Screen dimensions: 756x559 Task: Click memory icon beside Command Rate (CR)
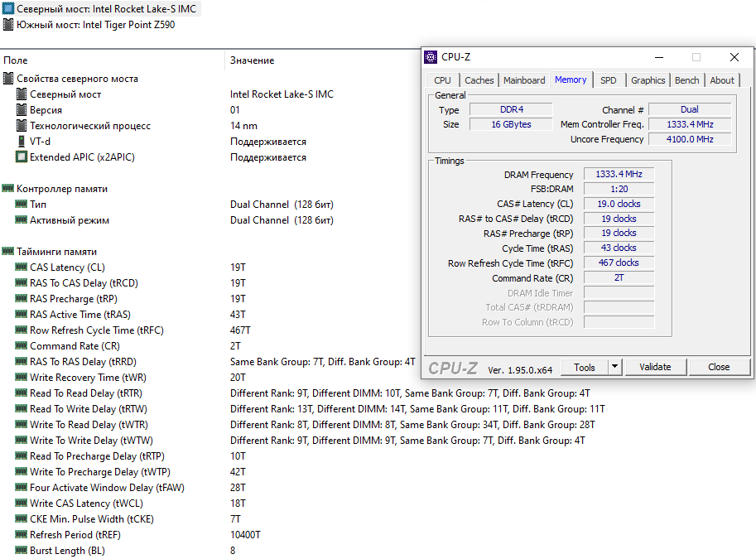coord(22,345)
